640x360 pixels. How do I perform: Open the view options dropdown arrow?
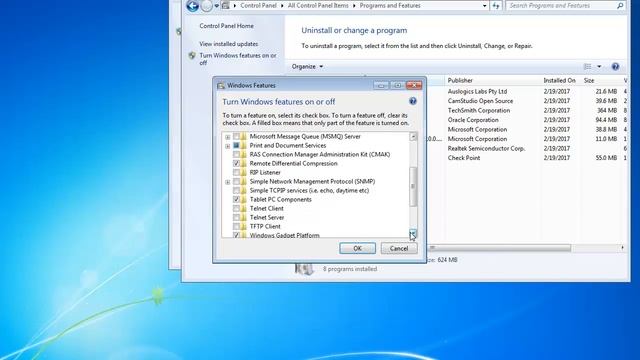[x=599, y=67]
